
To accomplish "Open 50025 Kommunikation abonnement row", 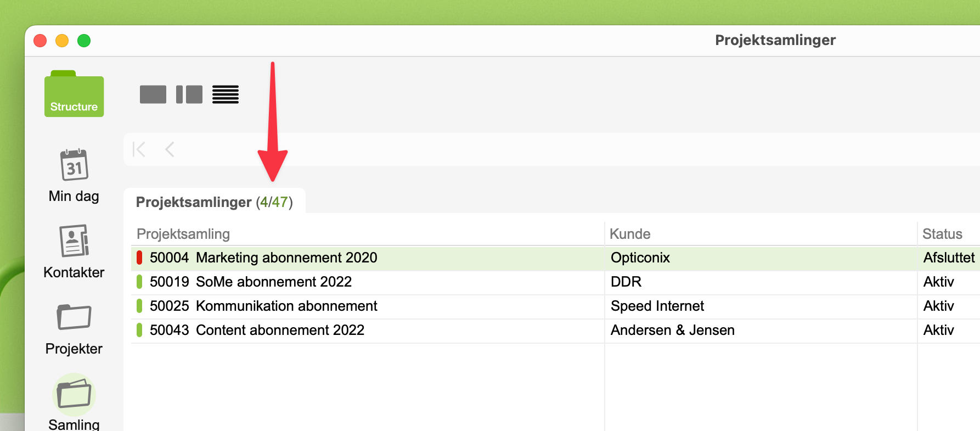I will (263, 306).
